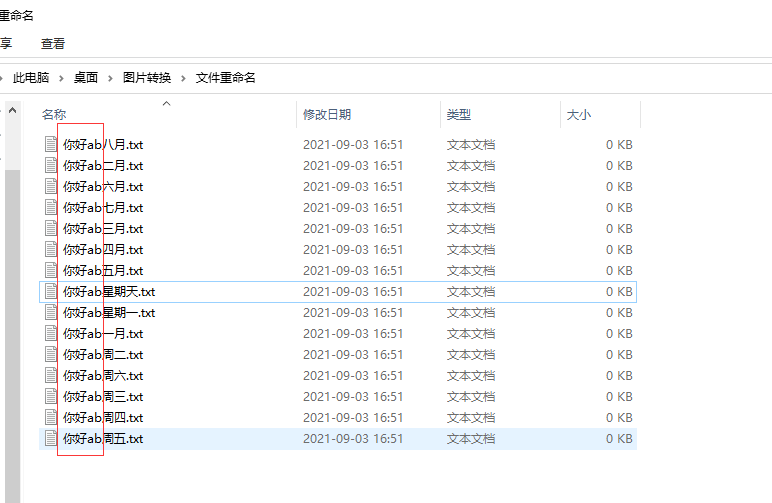Image resolution: width=772 pixels, height=503 pixels.
Task: Click the modified date of 你好ab八月.txt
Action: point(353,145)
